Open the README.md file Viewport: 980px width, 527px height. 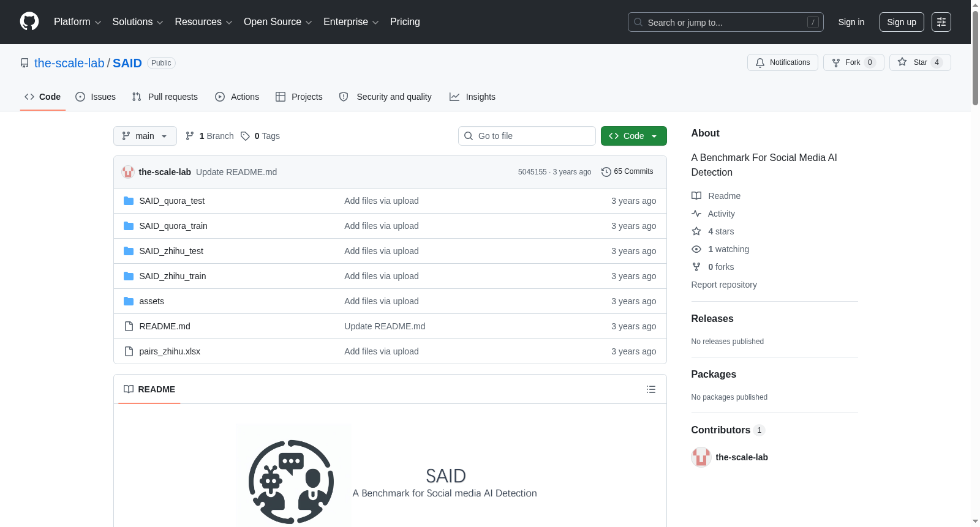[165, 326]
